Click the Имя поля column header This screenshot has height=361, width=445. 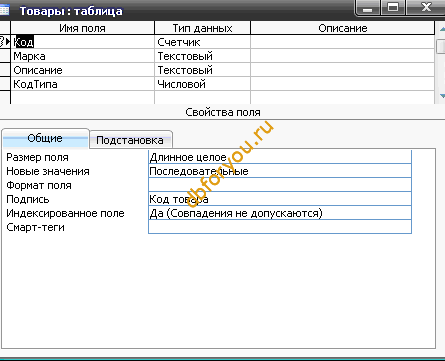point(83,28)
